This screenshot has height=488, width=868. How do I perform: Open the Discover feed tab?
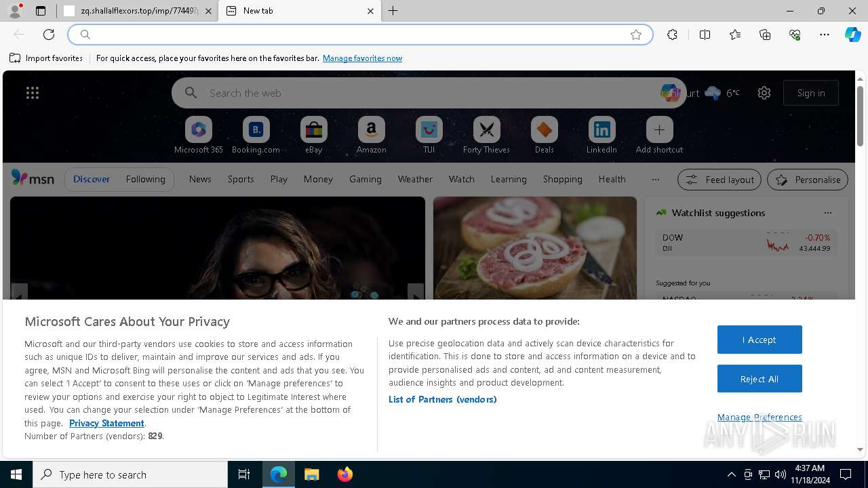point(92,179)
